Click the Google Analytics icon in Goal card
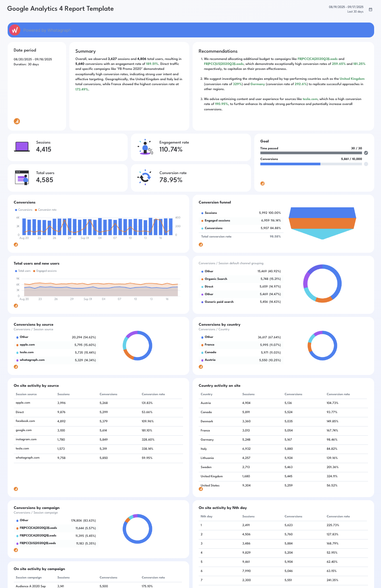This screenshot has width=381, height=588. 263,183
